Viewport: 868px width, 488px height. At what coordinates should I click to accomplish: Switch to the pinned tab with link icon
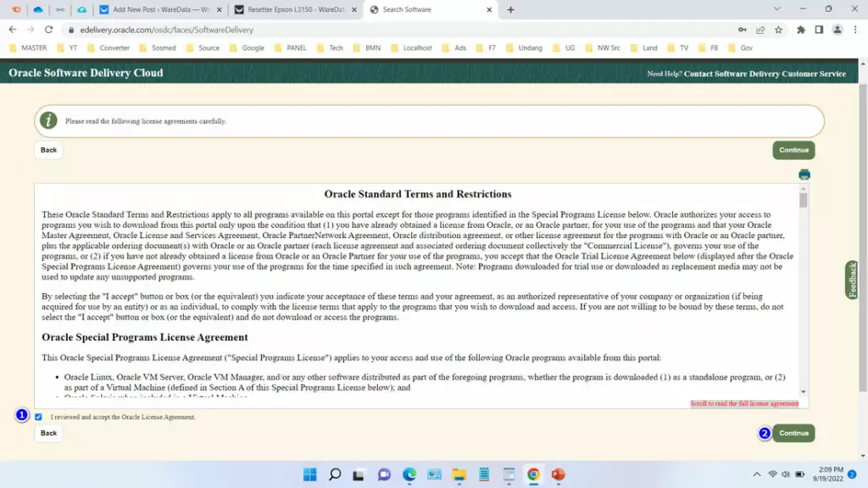[x=60, y=9]
